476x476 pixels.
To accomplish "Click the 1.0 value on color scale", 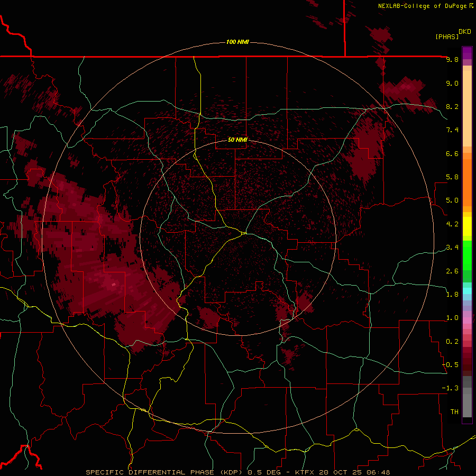I will (x=452, y=318).
